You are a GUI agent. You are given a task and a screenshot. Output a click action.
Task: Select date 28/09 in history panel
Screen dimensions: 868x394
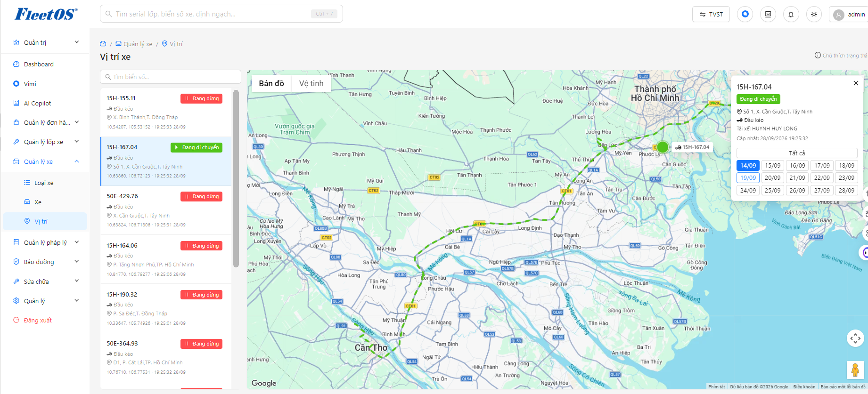846,190
